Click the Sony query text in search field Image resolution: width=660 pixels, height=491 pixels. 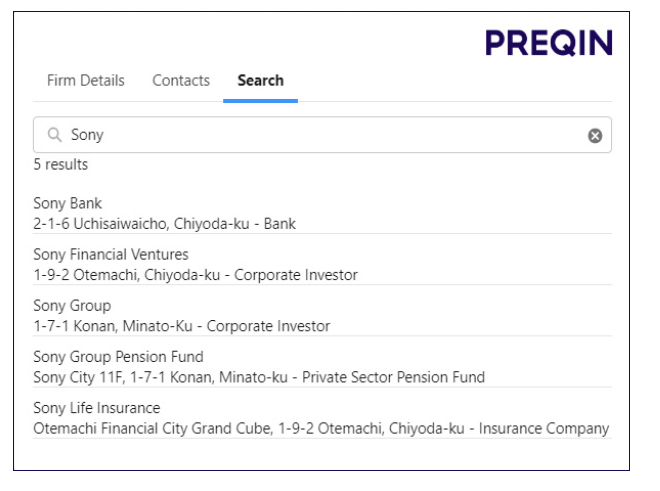pos(87,135)
